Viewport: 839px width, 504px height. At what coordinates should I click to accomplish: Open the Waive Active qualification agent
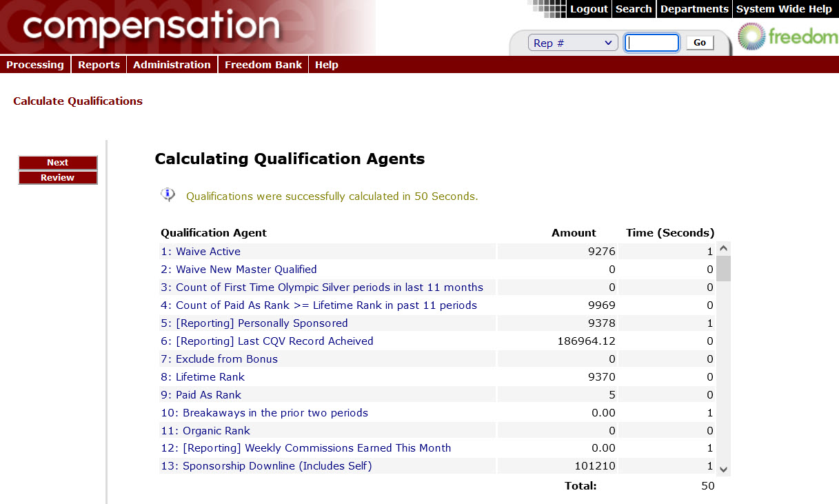pyautogui.click(x=208, y=252)
